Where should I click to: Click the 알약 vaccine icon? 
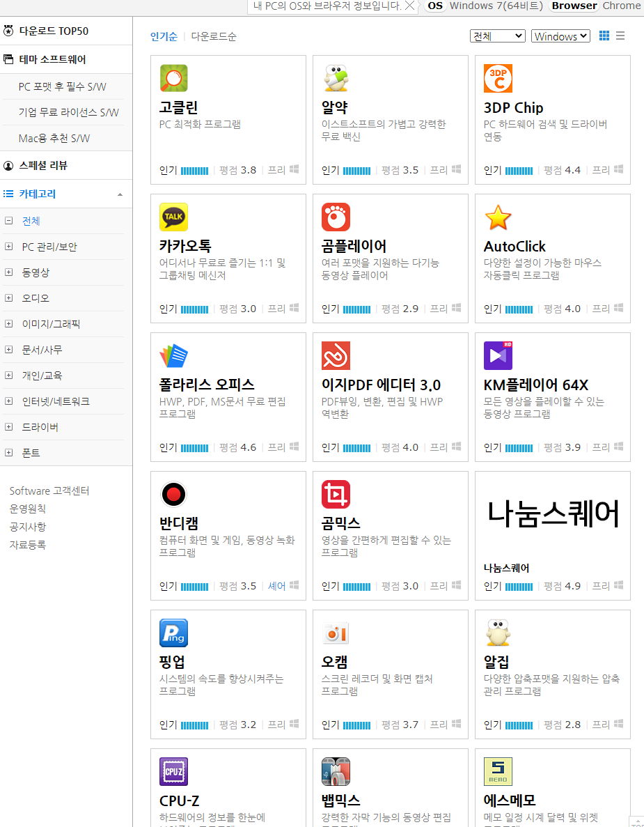[336, 78]
